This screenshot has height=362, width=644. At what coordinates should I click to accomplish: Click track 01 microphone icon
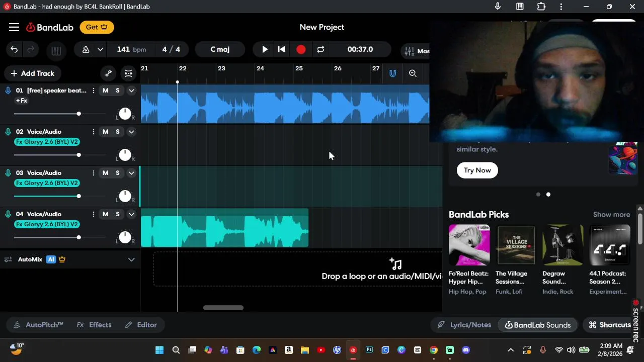coord(8,90)
